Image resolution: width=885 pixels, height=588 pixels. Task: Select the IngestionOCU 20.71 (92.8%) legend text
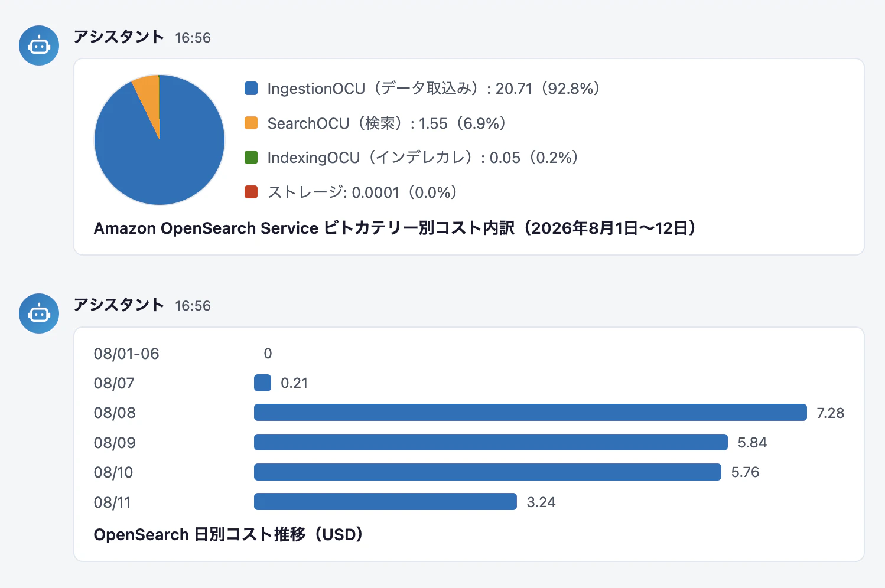434,89
